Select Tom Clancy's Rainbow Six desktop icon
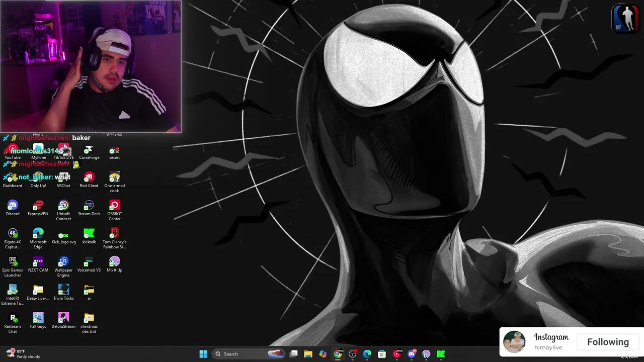Screen dimensions: 644x362 pos(115,238)
